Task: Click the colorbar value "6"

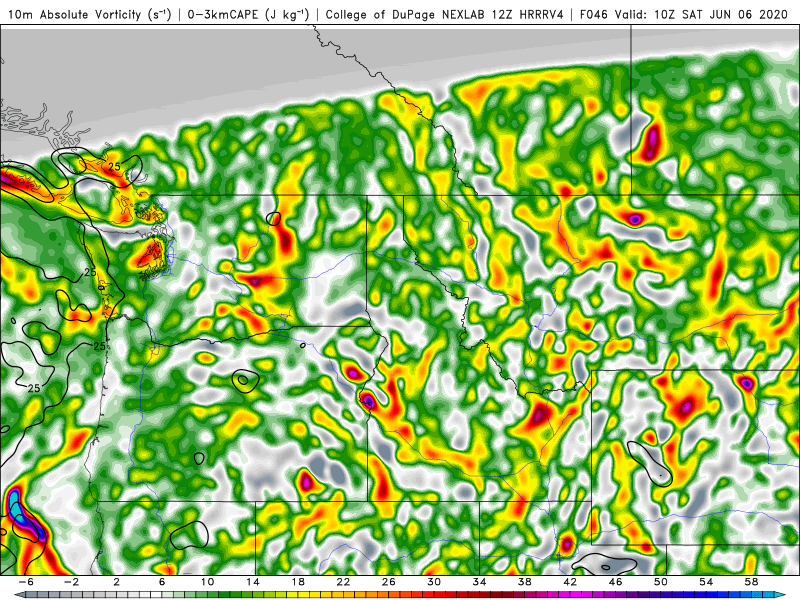Action: [x=162, y=582]
